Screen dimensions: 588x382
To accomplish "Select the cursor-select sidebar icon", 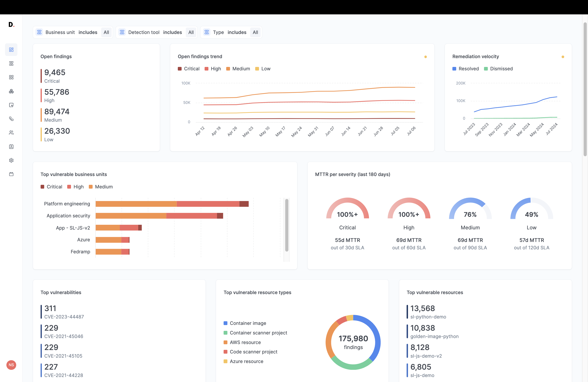I will (11, 105).
